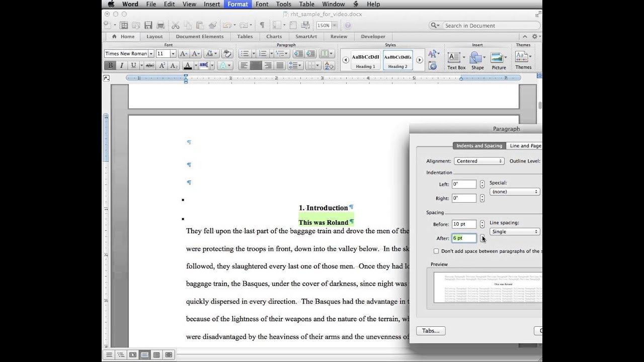
Task: Open the zoom 150% dropdown
Action: 335,25
